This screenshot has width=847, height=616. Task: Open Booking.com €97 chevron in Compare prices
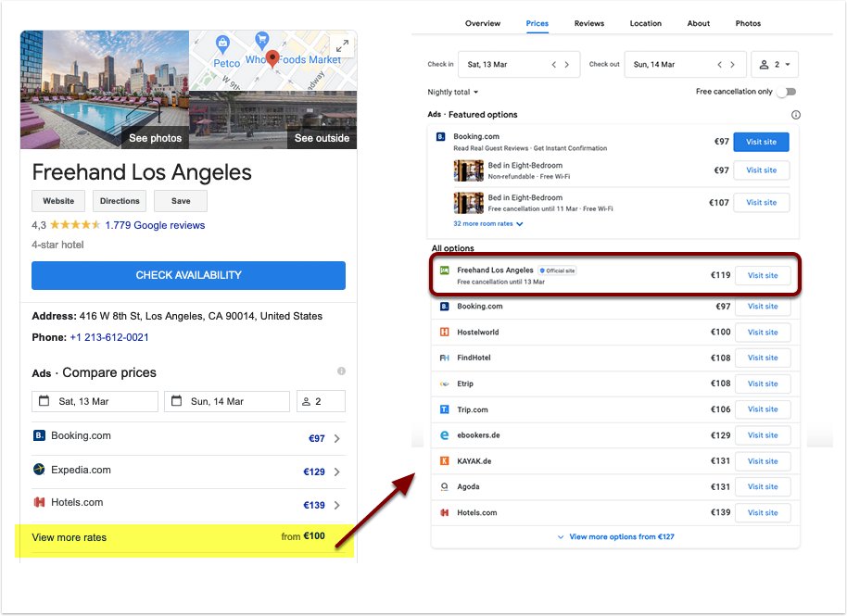point(337,438)
